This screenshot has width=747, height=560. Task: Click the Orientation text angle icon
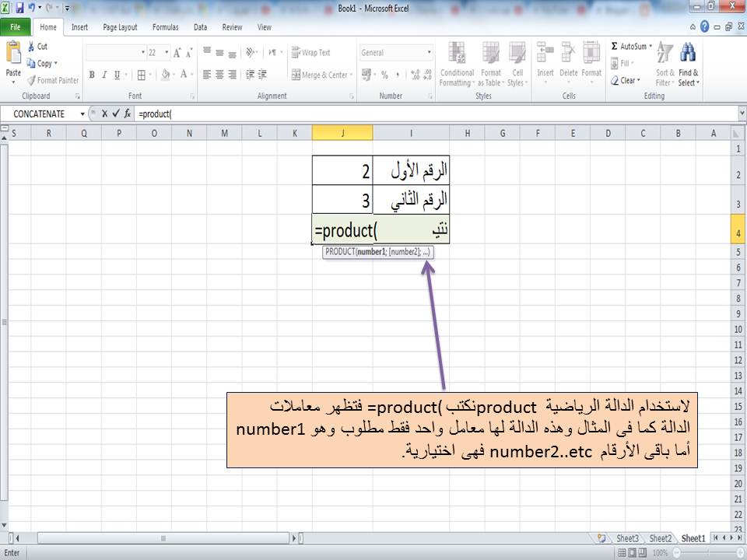pyautogui.click(x=251, y=52)
